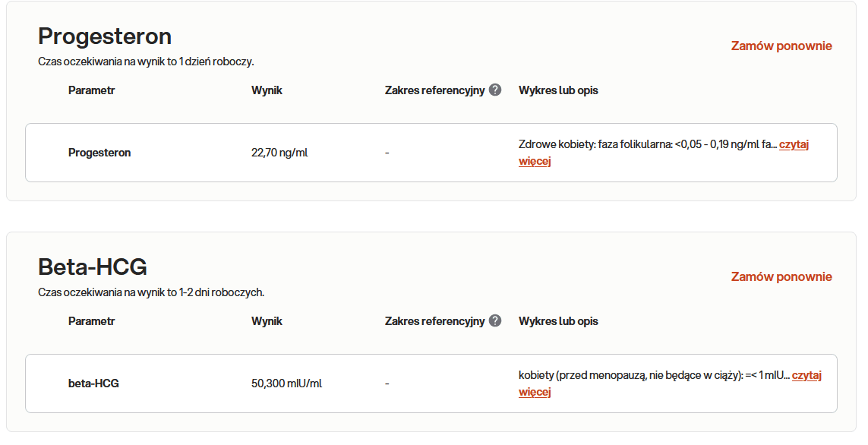
Task: Click help icon beside Beta-HCG's Zakres referencyjny
Action: tap(495, 320)
